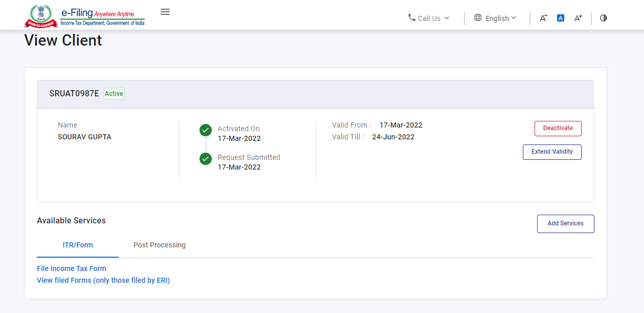Screen dimensions: 644x313
Task: Click the Request Submitted green checkmark
Action: (x=205, y=159)
